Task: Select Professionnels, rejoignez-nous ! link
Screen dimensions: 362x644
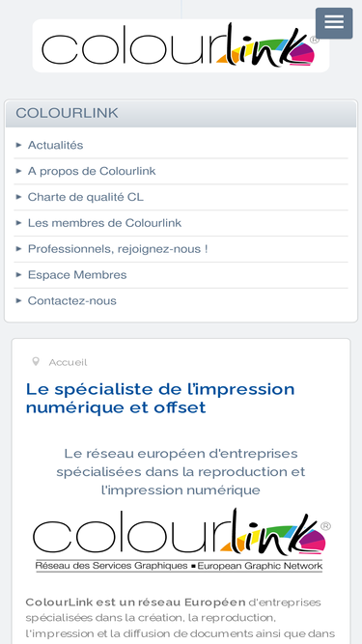Action: [x=118, y=249]
